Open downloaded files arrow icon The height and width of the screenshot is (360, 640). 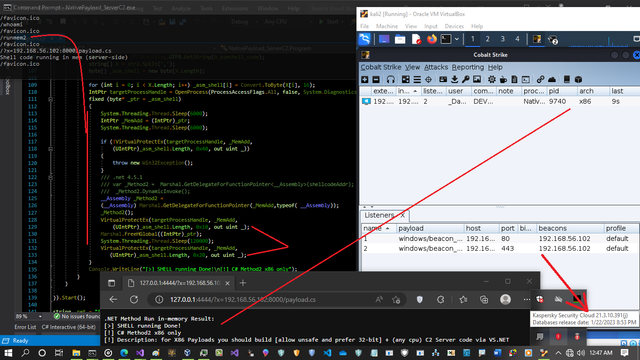[x=454, y=80]
